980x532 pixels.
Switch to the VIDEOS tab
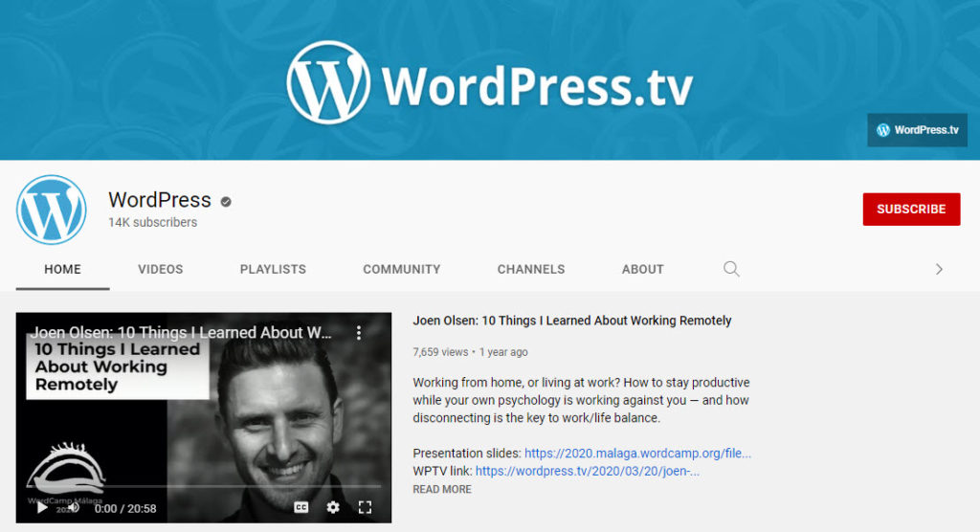161,269
